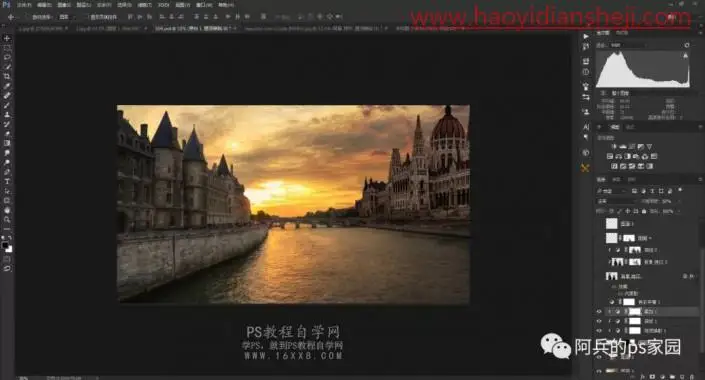The height and width of the screenshot is (380, 705).
Task: Select the Gradient tool
Action: 7,143
